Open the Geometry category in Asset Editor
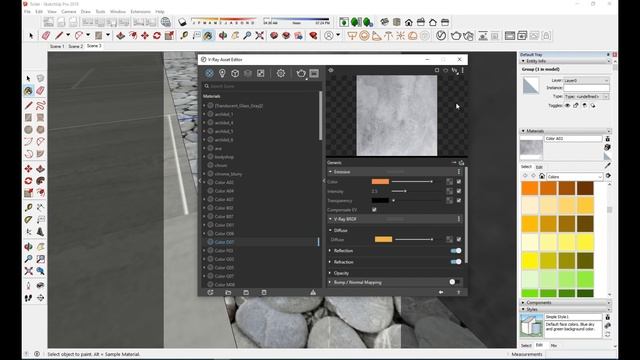Screen dimensions: 640x360 click(235, 73)
